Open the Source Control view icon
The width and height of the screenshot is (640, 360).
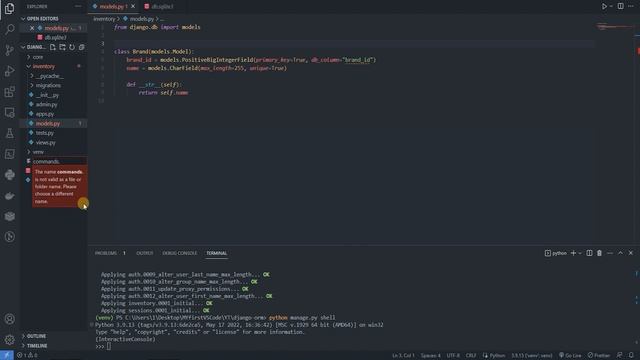[9, 50]
